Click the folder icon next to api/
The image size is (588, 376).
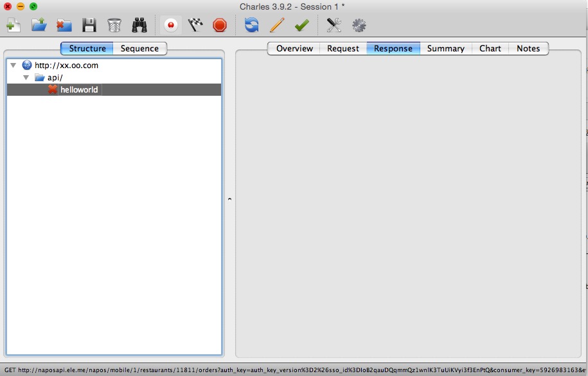click(39, 78)
